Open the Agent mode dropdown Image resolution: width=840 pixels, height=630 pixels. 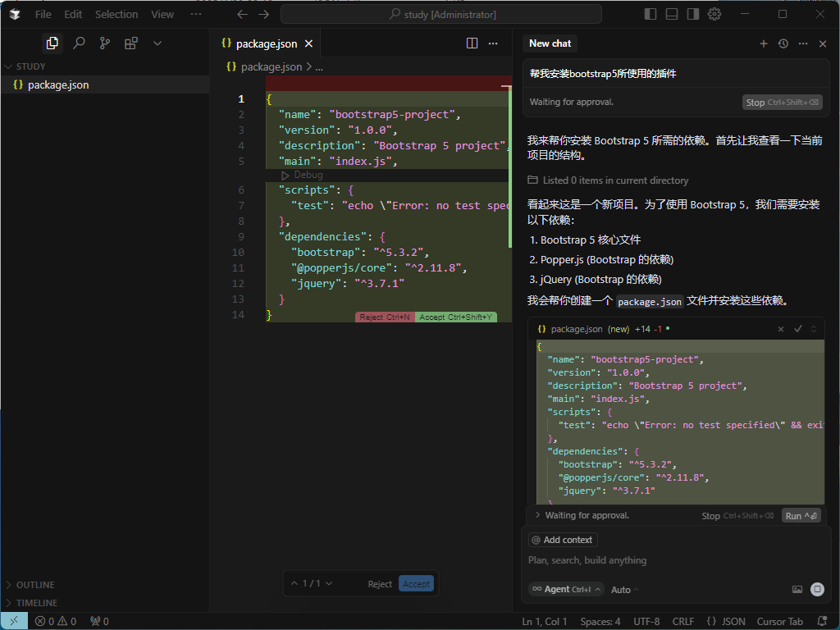[566, 589]
